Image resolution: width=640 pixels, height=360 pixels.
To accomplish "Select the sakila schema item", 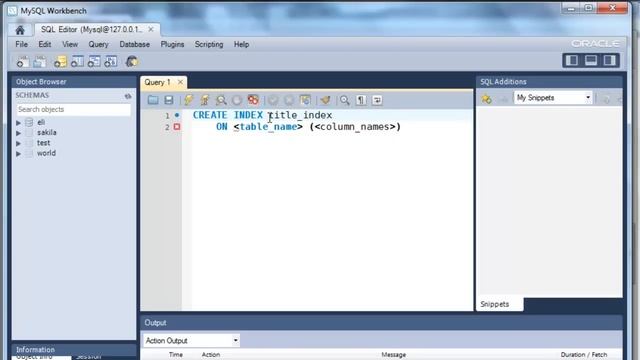I will pos(47,133).
